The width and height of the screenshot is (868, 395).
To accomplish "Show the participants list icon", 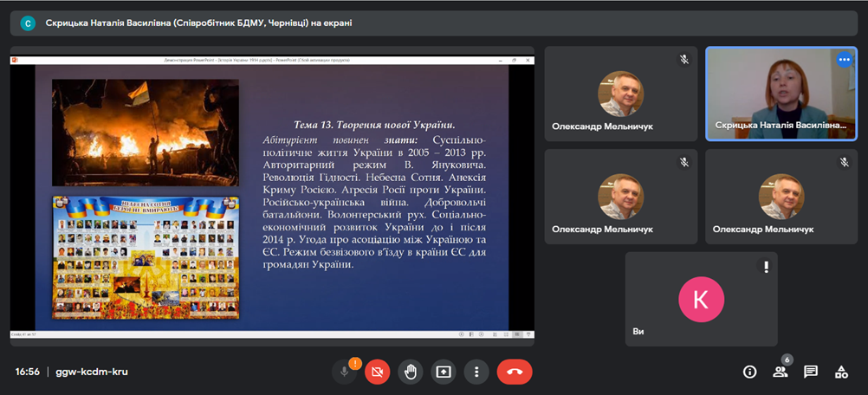I will click(780, 372).
